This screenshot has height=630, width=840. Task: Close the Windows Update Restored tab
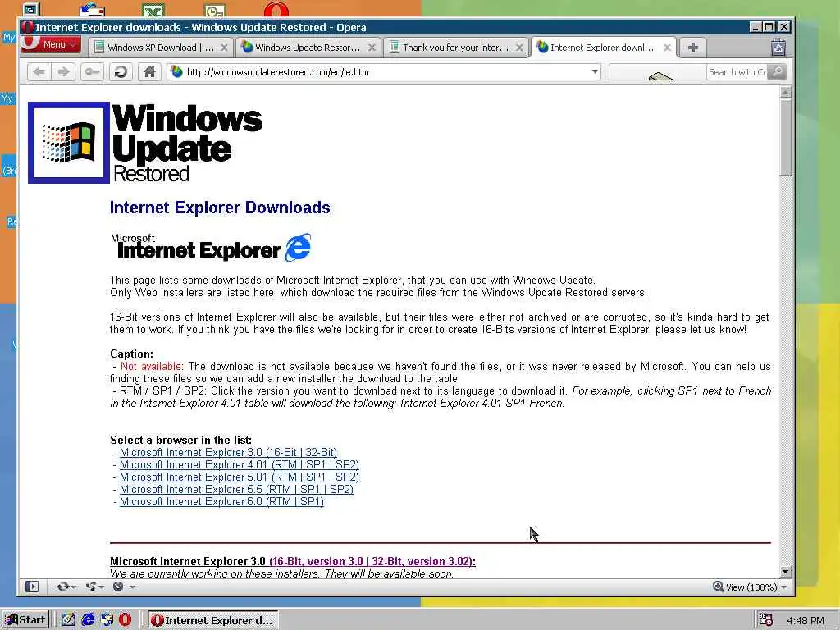click(372, 48)
